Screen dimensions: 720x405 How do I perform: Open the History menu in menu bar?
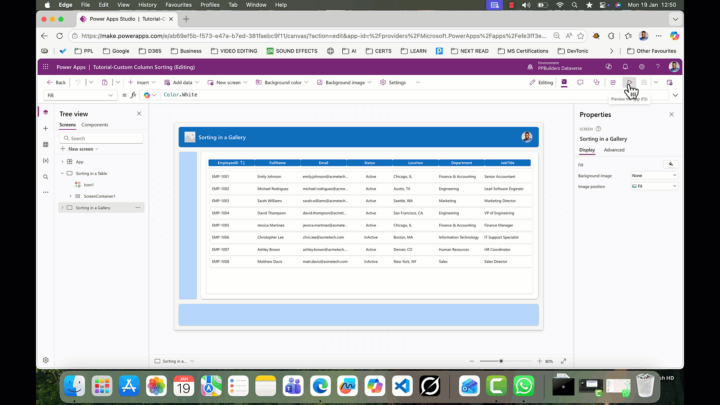(147, 5)
